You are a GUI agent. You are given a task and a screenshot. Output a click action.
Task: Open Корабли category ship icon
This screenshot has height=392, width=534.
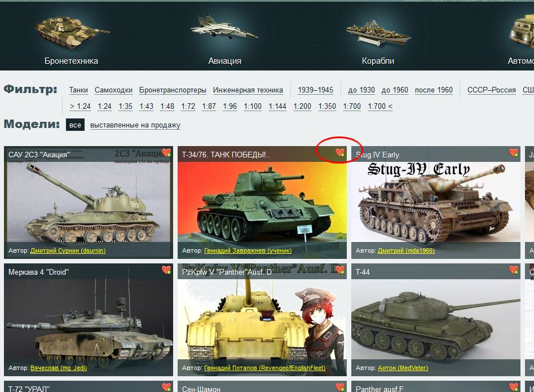pos(378,31)
